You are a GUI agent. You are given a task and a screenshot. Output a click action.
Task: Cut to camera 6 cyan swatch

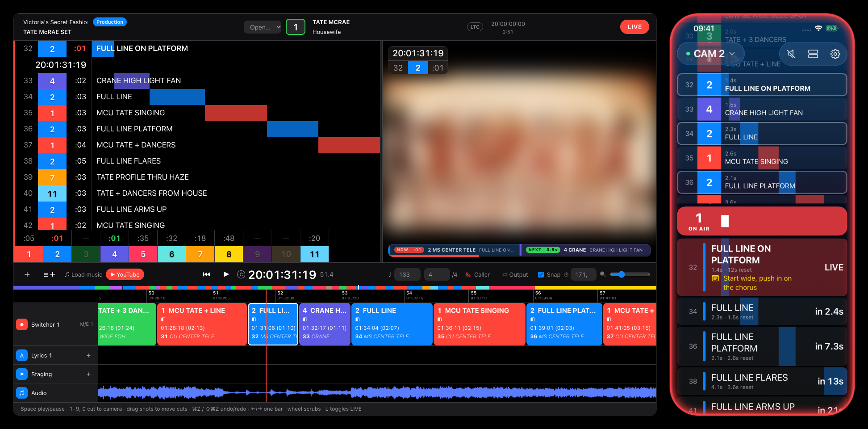point(171,254)
